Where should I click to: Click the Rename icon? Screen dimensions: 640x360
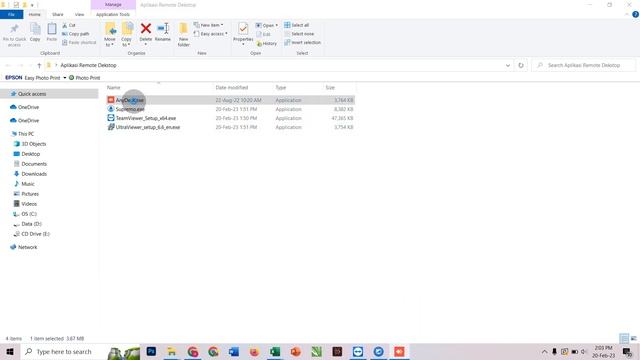pyautogui.click(x=163, y=29)
